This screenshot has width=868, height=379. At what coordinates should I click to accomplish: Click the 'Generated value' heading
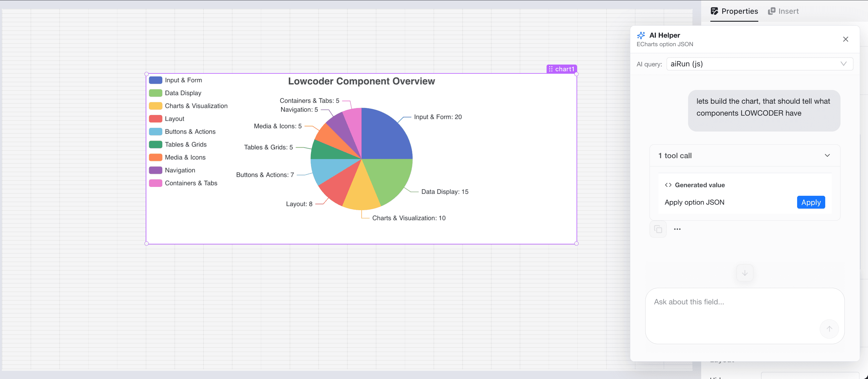point(700,185)
